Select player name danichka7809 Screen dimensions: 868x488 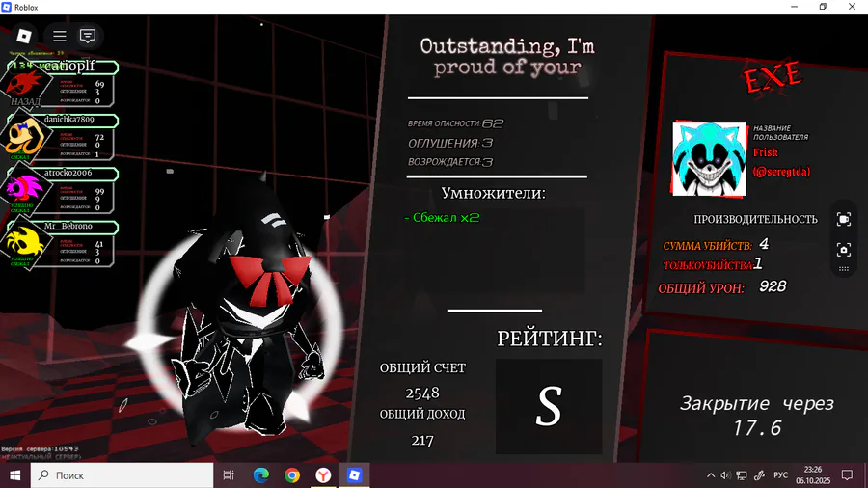click(x=69, y=120)
